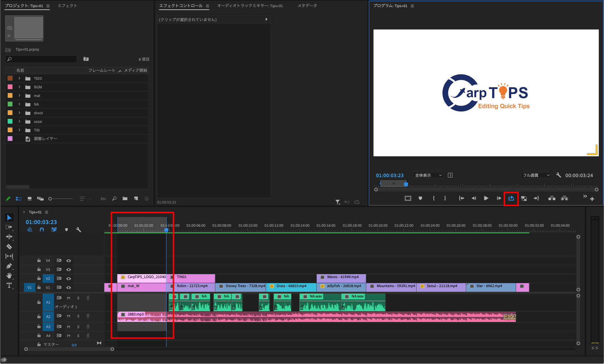Click the Safe Margins button
Viewport: 604px width, 364px height.
pos(408,198)
